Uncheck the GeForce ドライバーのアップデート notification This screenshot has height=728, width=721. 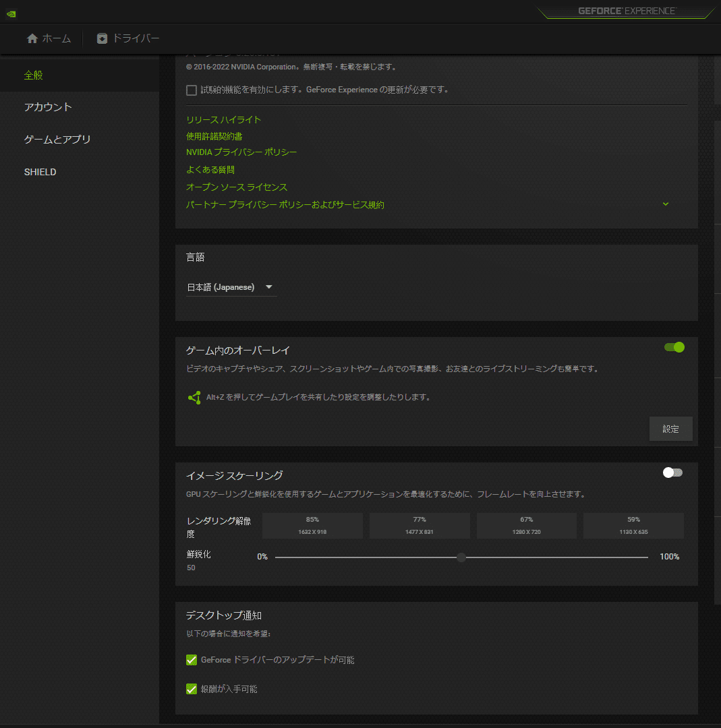tap(191, 659)
